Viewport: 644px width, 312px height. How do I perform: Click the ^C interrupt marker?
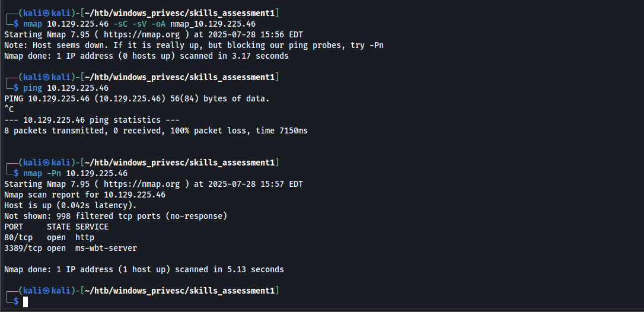point(9,109)
